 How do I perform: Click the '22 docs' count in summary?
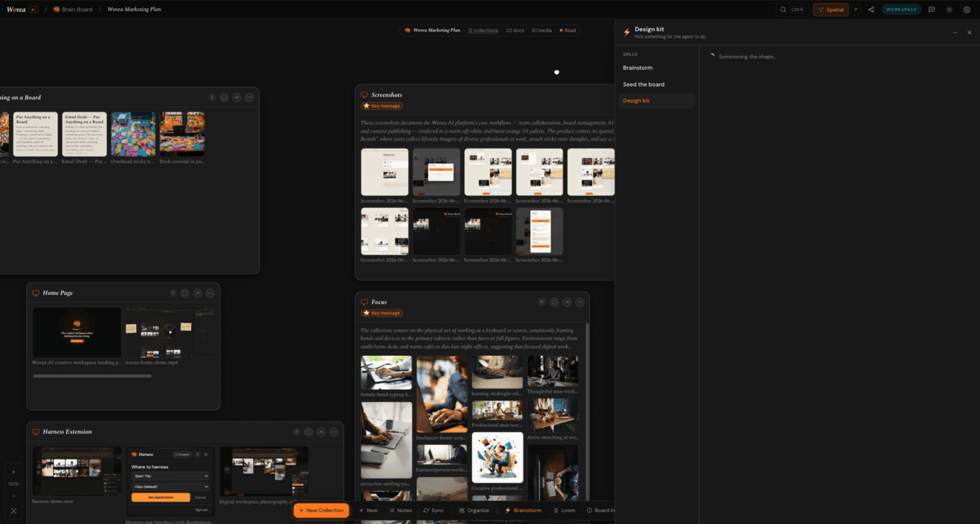[x=515, y=31]
